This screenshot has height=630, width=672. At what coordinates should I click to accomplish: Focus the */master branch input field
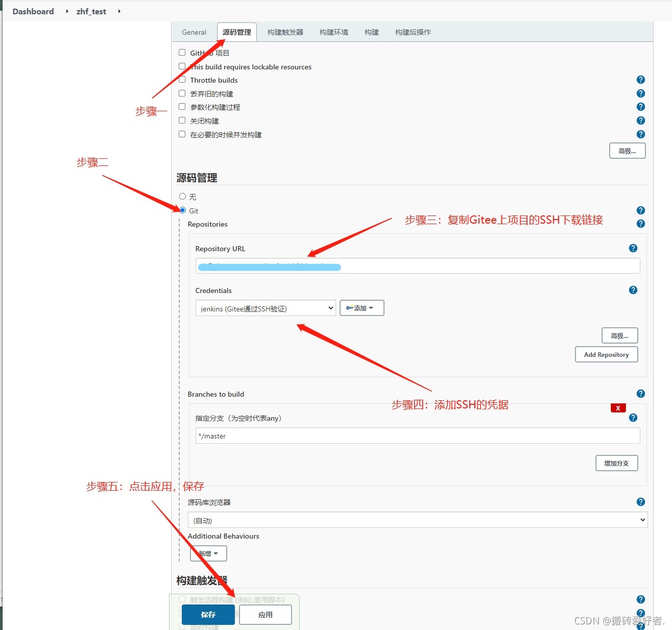pyautogui.click(x=418, y=435)
